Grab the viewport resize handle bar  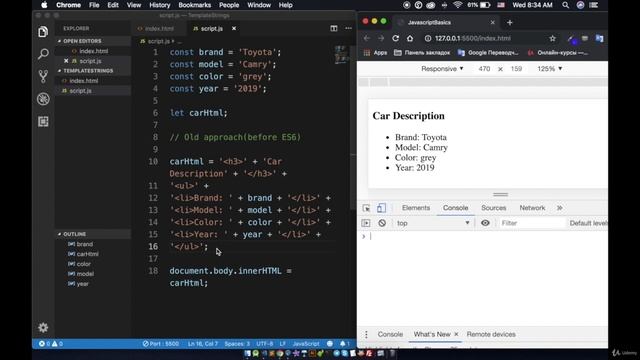point(500,194)
